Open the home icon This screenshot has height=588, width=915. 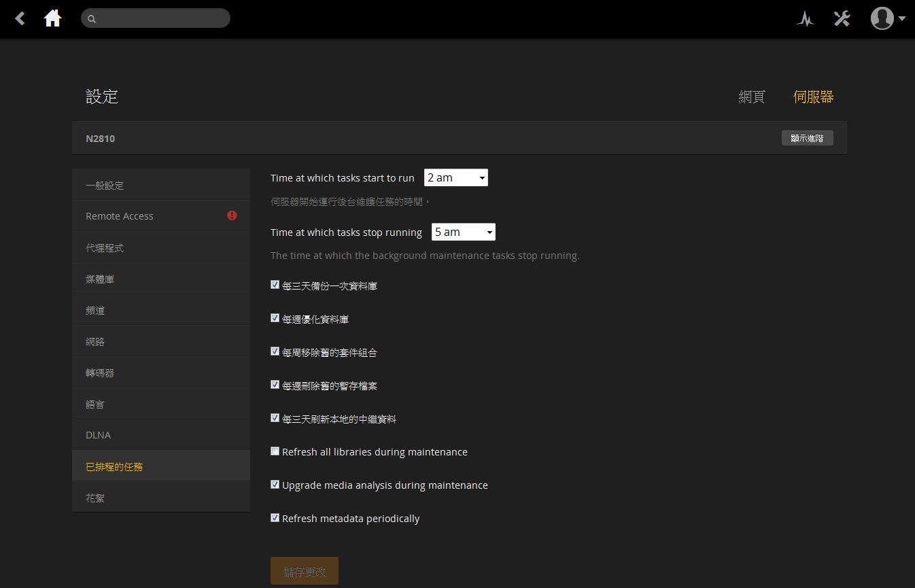pyautogui.click(x=53, y=18)
